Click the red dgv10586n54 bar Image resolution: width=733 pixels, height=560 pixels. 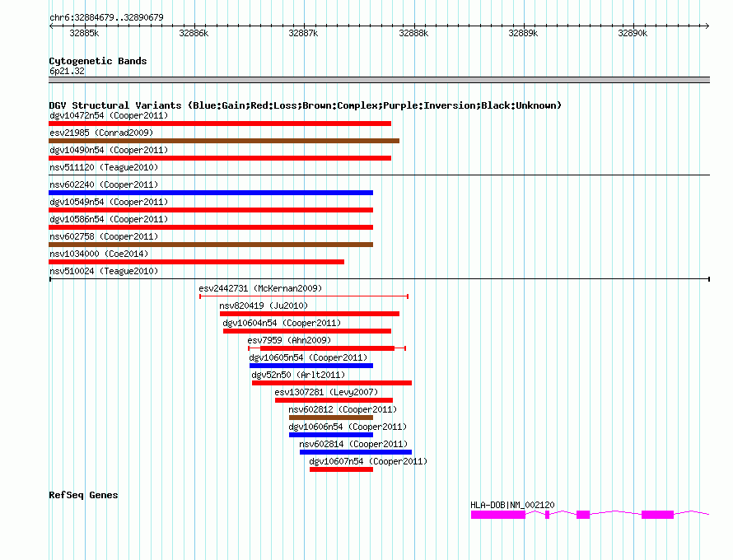click(x=211, y=227)
